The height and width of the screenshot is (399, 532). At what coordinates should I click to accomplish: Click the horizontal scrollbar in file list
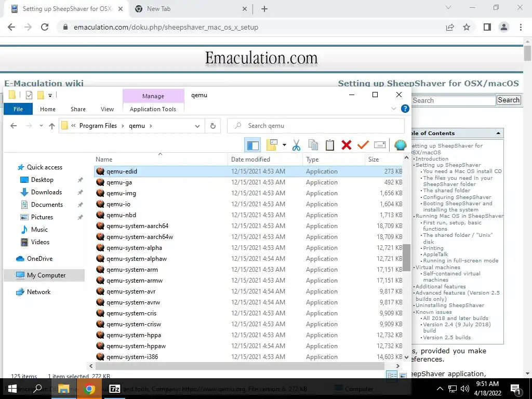(x=240, y=366)
